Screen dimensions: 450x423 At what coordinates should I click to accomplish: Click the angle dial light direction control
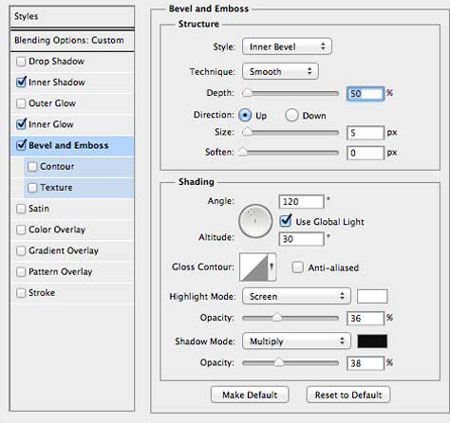(255, 221)
